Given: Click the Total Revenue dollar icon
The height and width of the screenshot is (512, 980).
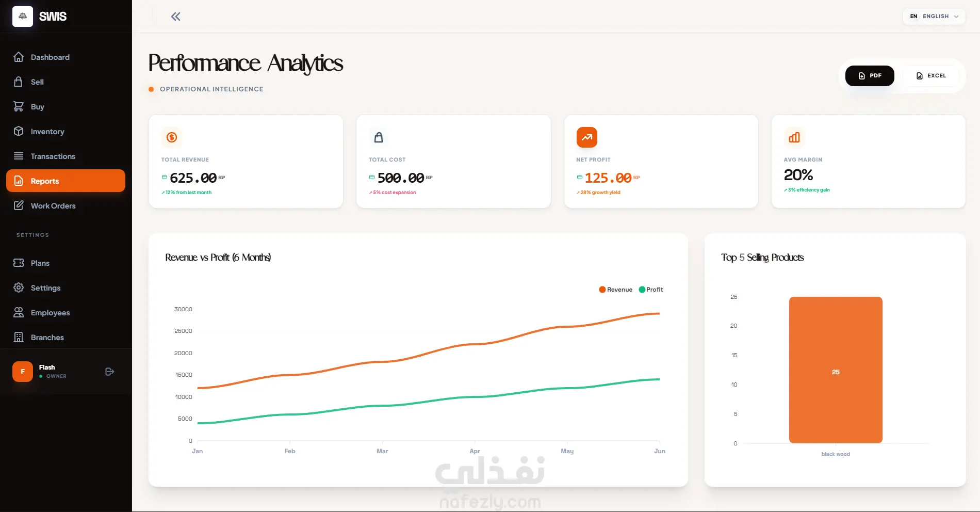Looking at the screenshot, I should (172, 137).
